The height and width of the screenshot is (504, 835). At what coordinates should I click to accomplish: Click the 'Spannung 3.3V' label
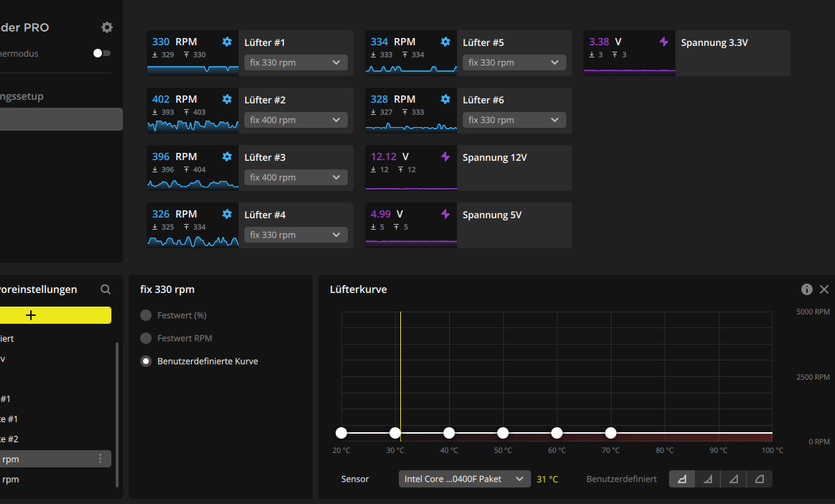pyautogui.click(x=714, y=42)
